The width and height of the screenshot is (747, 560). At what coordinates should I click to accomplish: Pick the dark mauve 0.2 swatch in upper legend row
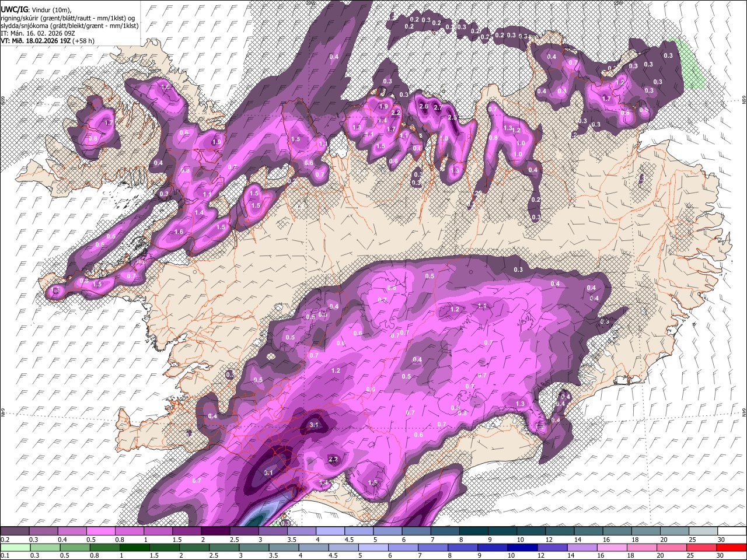pos(15,531)
